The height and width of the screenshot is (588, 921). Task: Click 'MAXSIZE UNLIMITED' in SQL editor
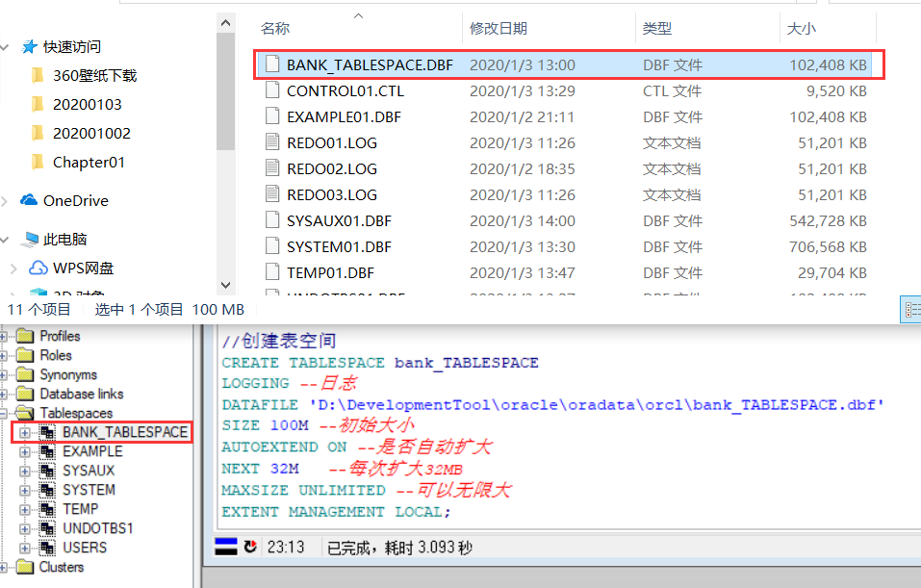pos(304,490)
